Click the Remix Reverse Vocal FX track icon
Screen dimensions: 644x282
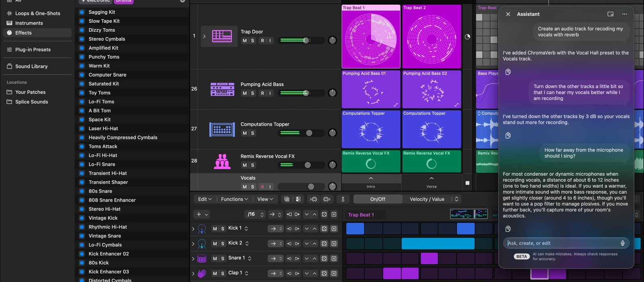point(222,161)
